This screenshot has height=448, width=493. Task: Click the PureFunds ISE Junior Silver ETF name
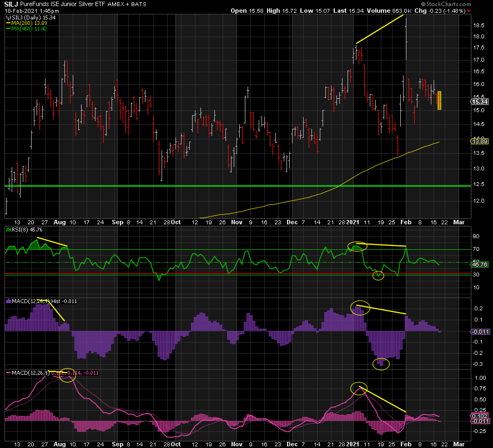pyautogui.click(x=63, y=4)
